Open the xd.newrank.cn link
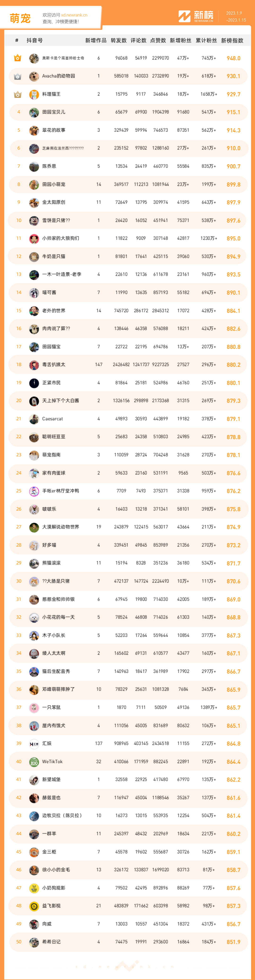Image resolution: width=255 pixels, height=980 pixels. point(74,15)
